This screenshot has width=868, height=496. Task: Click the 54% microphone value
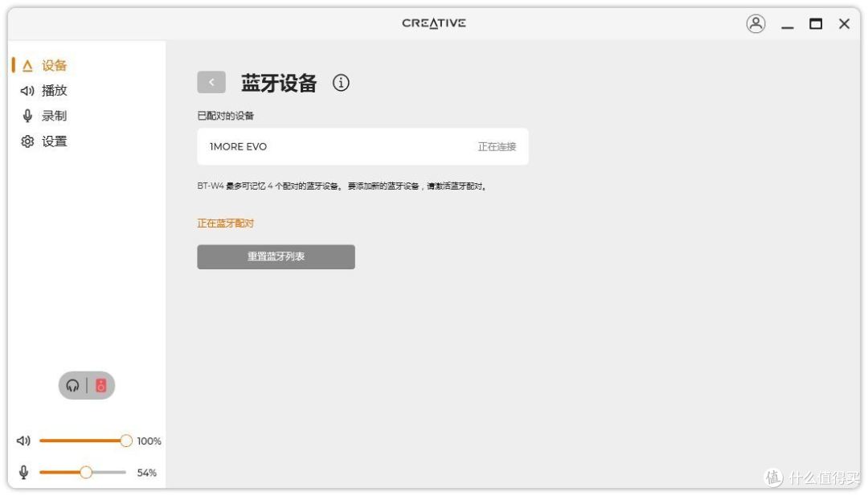[147, 473]
